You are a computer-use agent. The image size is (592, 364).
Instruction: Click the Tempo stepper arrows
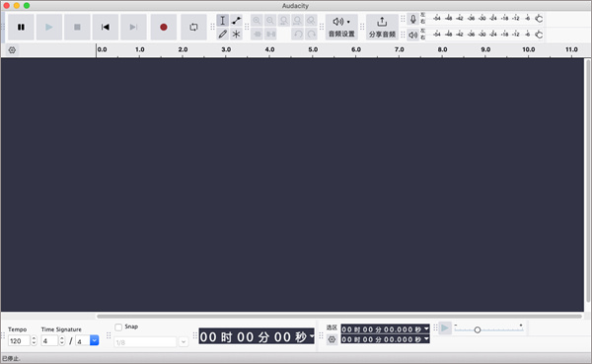click(x=34, y=340)
